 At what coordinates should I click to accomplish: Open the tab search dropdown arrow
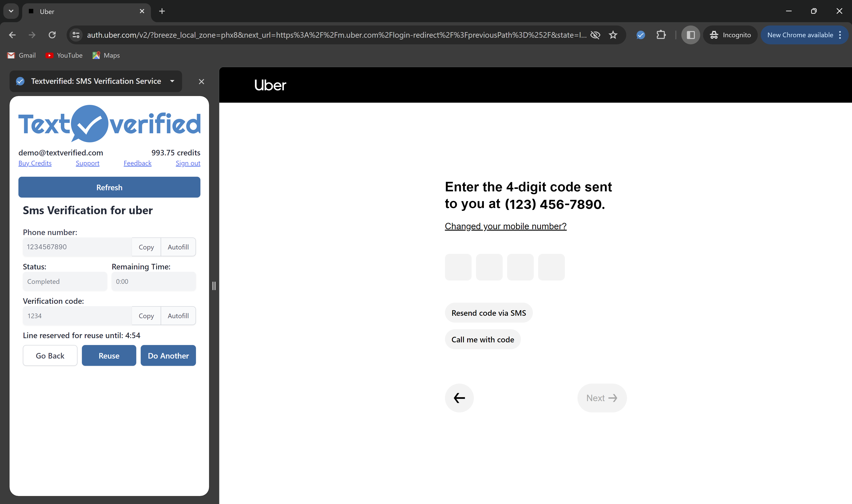(x=11, y=11)
